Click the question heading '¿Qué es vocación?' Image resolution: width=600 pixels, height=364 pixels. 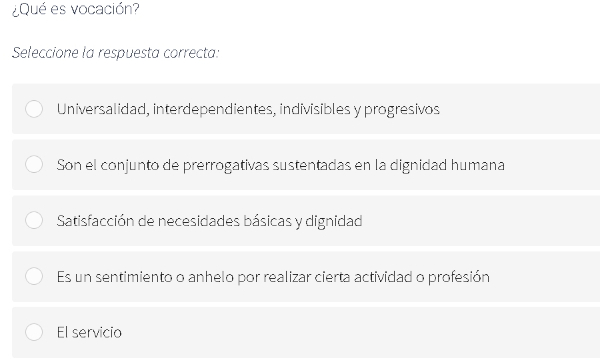click(x=76, y=9)
